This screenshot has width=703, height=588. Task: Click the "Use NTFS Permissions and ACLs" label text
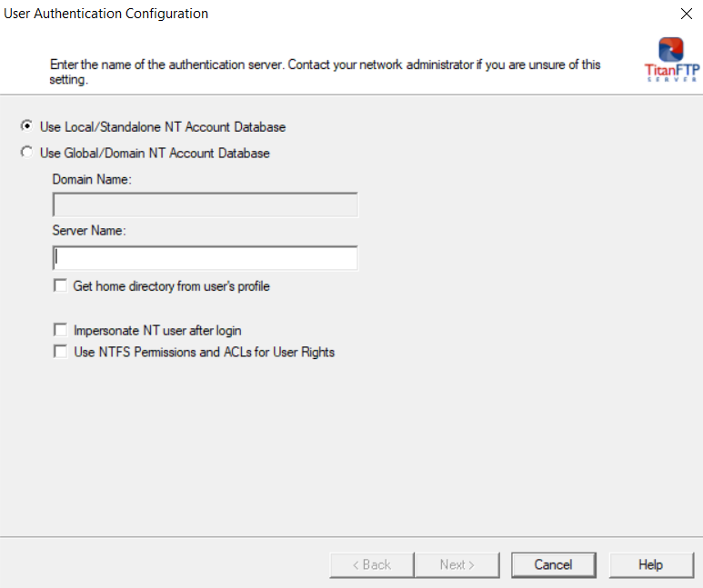click(x=204, y=352)
